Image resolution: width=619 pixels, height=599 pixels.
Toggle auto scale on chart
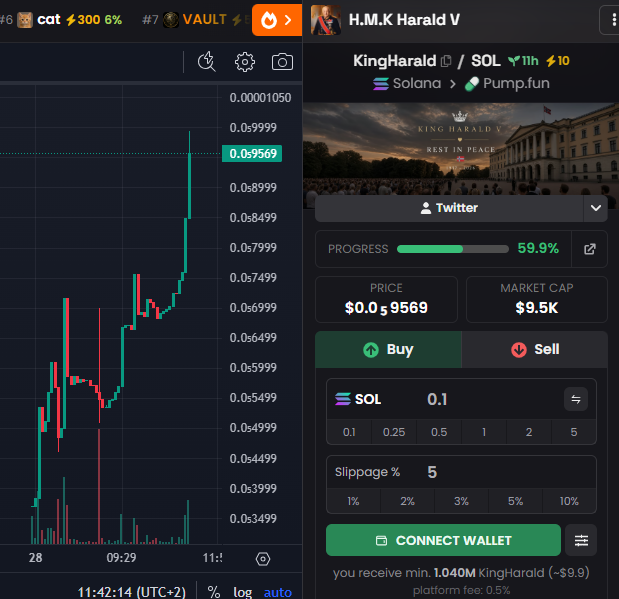click(278, 592)
